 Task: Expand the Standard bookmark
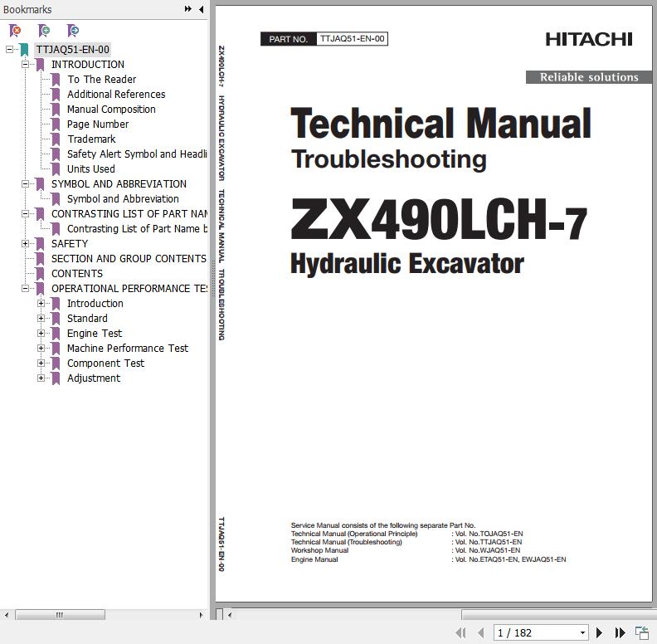click(x=41, y=318)
